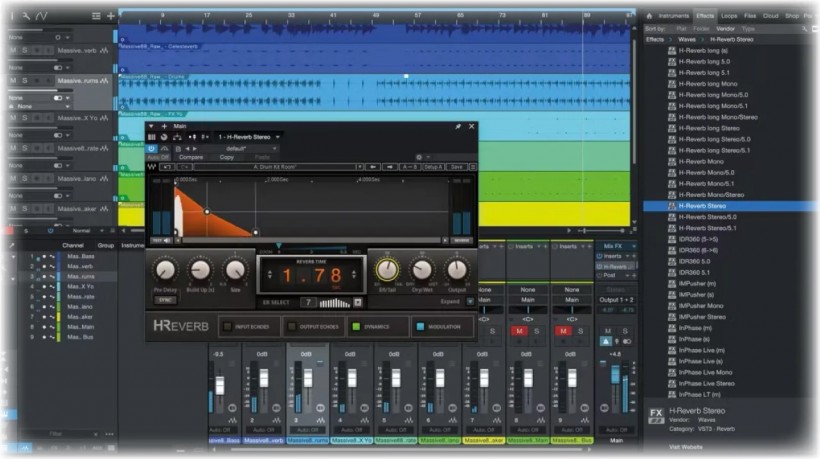
Task: Sort effects by Vendor
Action: tap(725, 29)
